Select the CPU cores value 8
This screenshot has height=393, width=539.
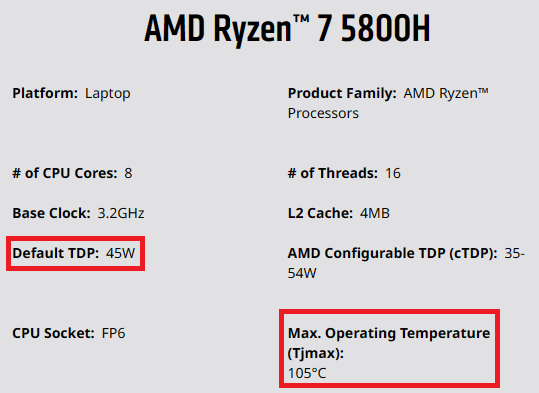(x=128, y=173)
